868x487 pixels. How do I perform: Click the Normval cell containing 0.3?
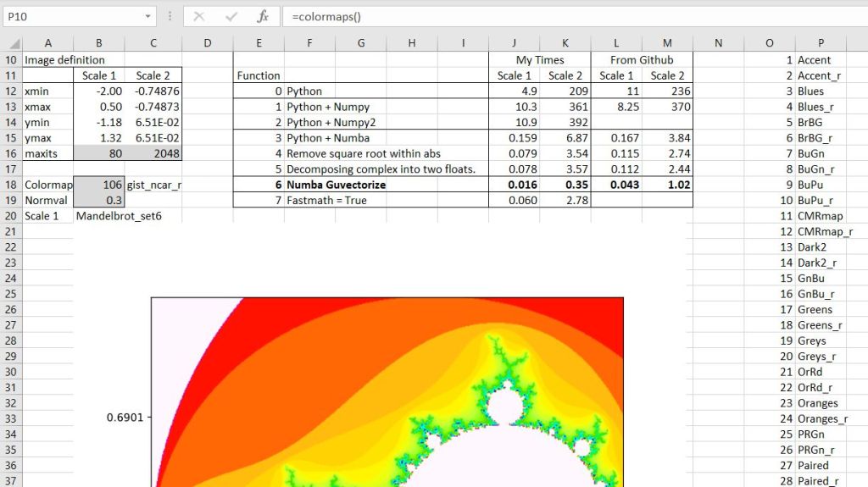98,201
